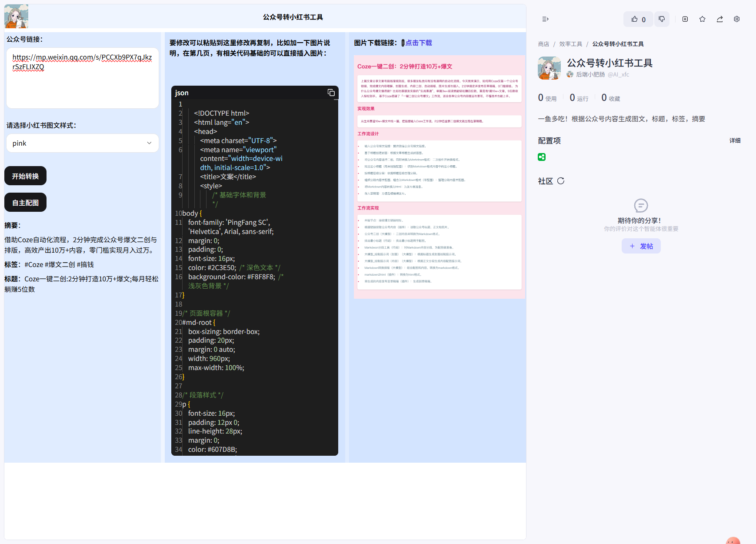Viewport: 756px width, 544px height.
Task: Open 详细 details for configuration
Action: click(x=735, y=140)
